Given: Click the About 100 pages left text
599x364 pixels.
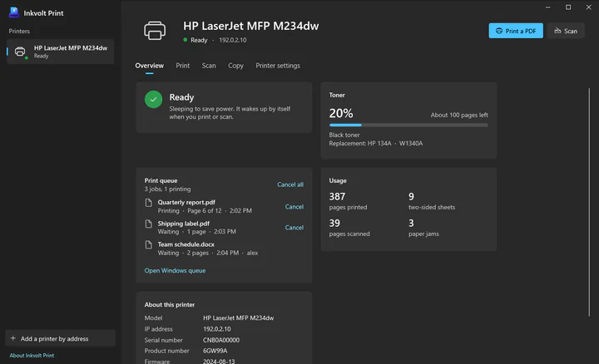Looking at the screenshot, I should pyautogui.click(x=459, y=116).
